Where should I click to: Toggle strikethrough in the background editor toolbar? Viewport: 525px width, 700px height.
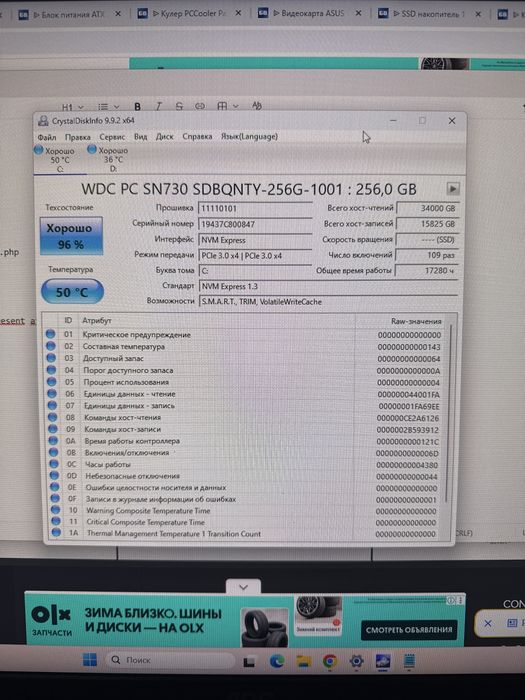coord(179,106)
